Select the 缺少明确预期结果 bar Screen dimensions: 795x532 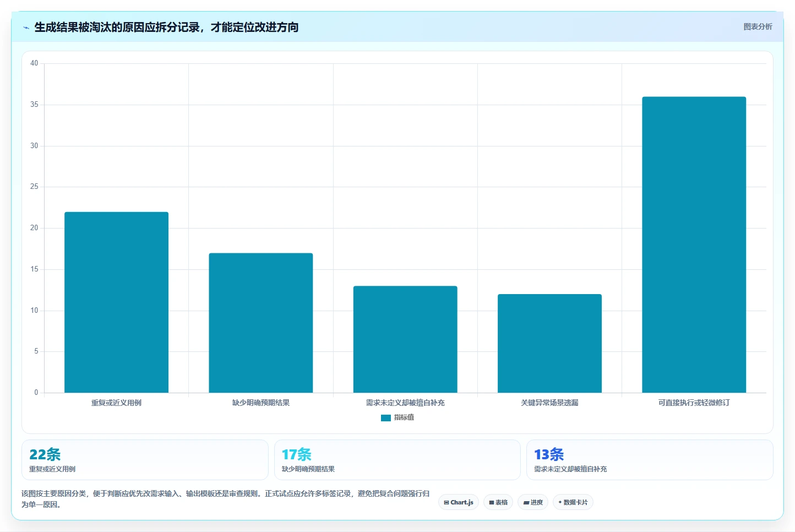(261, 323)
